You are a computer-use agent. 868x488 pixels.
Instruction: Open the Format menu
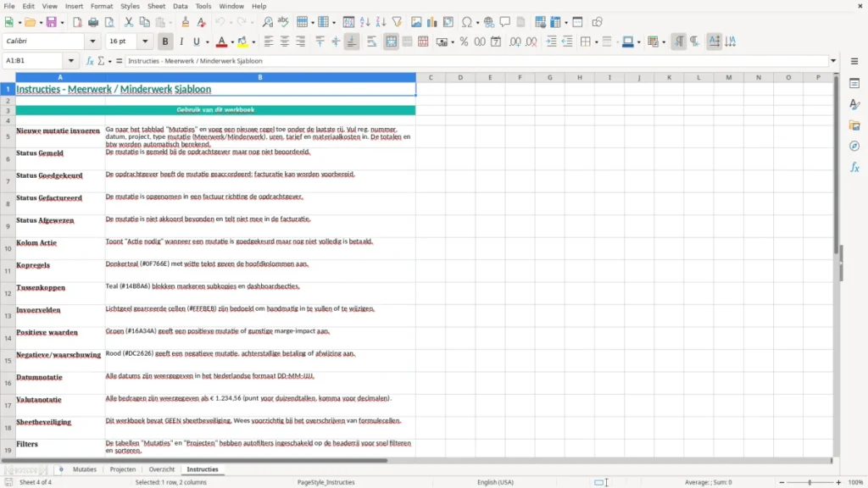pos(102,6)
